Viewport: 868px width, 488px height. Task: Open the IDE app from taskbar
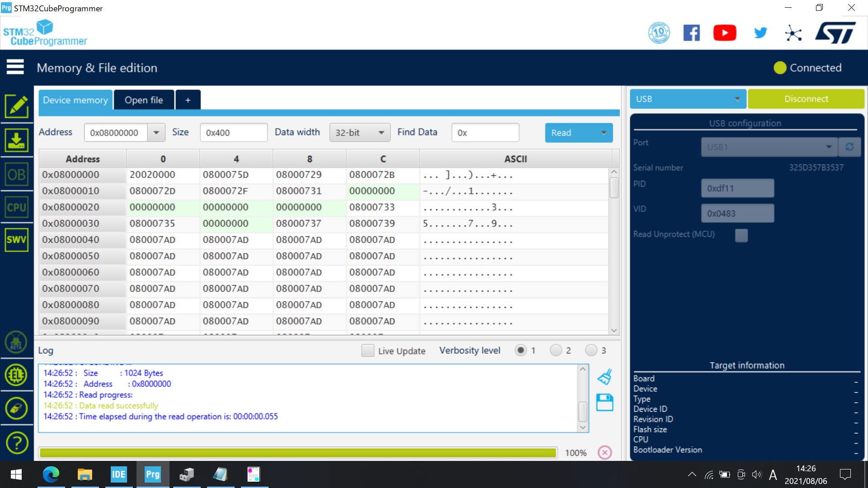click(x=118, y=474)
